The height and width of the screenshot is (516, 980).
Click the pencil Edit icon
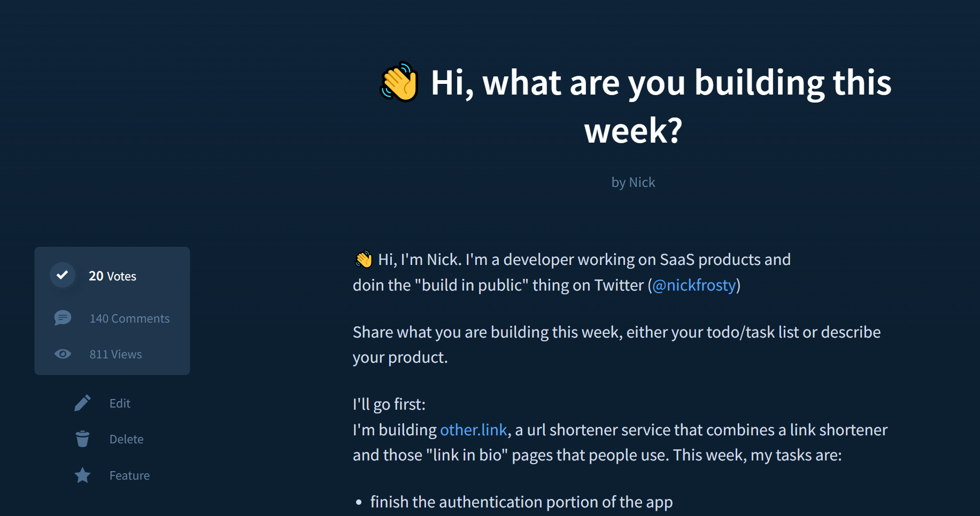tap(82, 403)
